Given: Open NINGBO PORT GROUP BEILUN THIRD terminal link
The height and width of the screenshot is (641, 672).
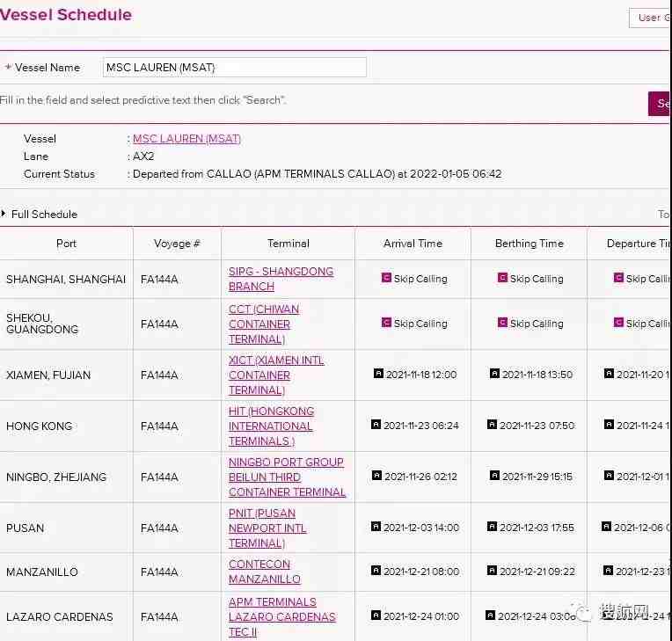Looking at the screenshot, I should coord(287,477).
